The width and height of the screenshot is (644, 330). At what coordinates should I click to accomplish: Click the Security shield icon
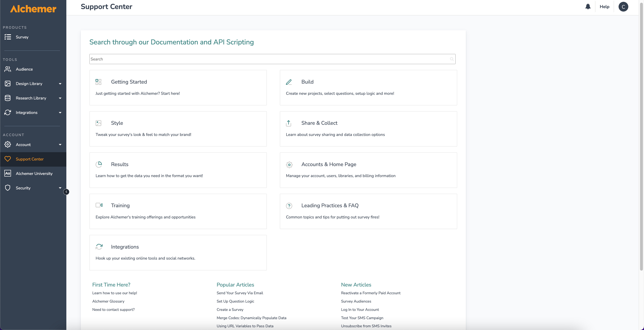(x=8, y=188)
